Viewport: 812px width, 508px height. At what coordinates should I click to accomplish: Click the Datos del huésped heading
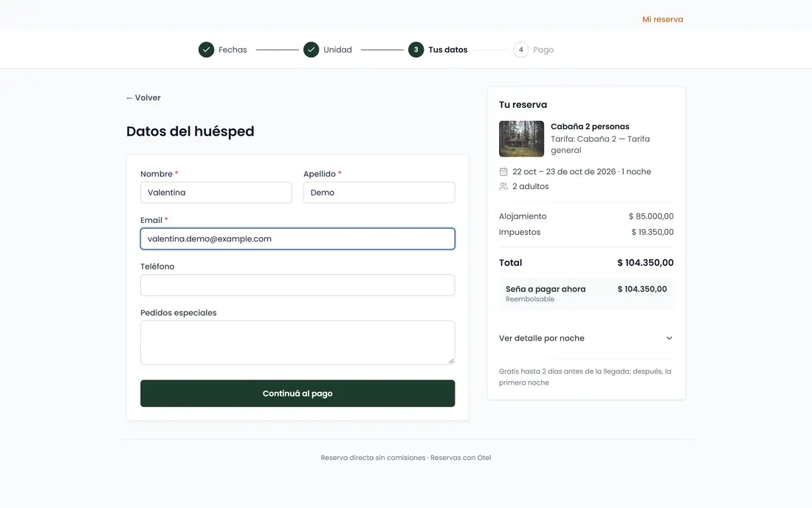[x=190, y=131]
